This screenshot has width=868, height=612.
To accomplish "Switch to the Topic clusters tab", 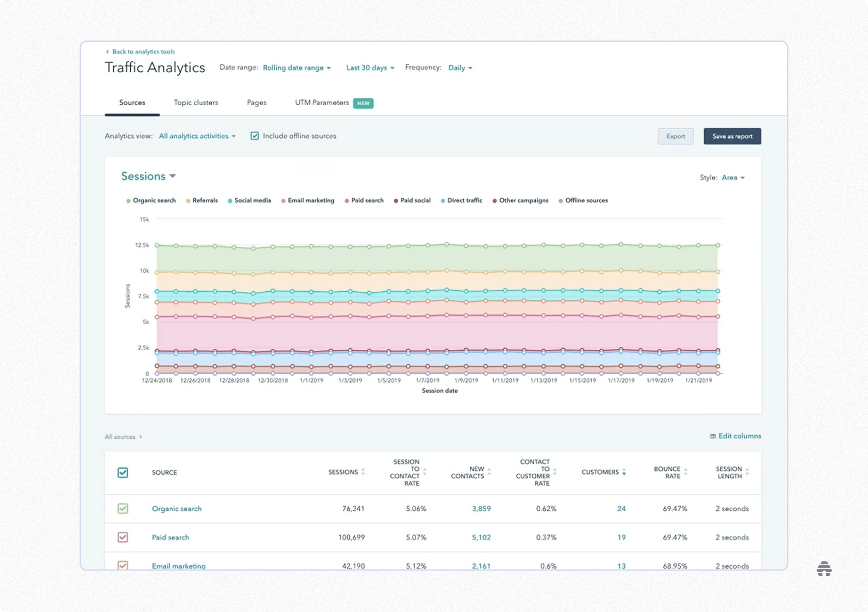I will (196, 103).
